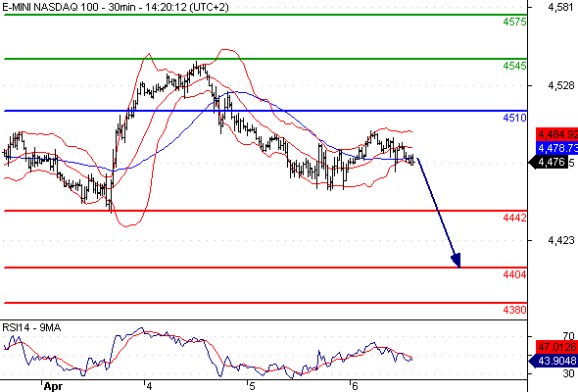Click the date axis marker 5

click(252, 386)
